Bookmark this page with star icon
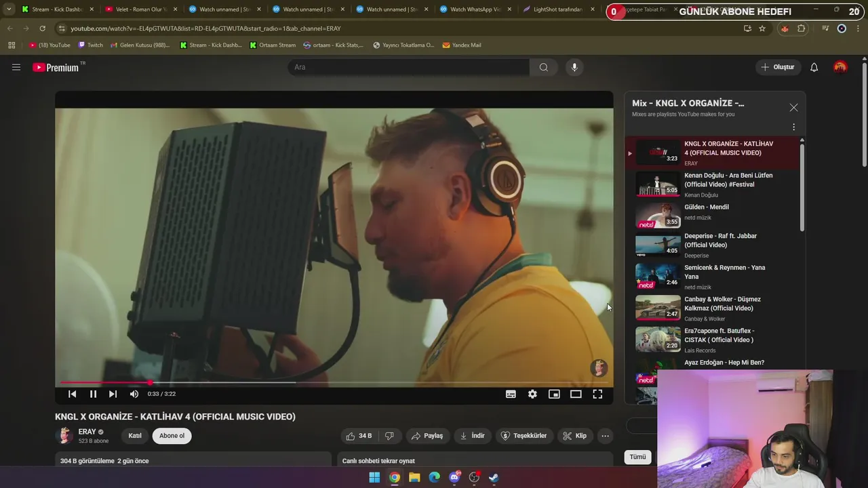The image size is (868, 488). 762,28
